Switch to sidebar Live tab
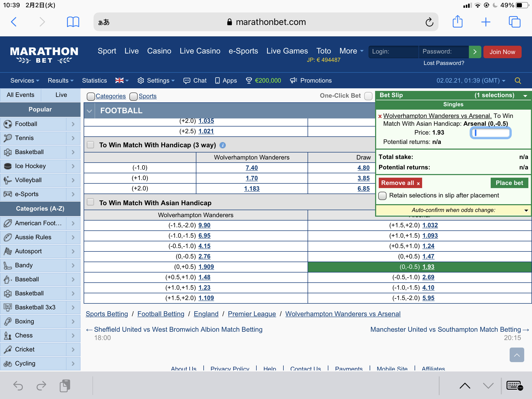The width and height of the screenshot is (532, 399). [61, 95]
